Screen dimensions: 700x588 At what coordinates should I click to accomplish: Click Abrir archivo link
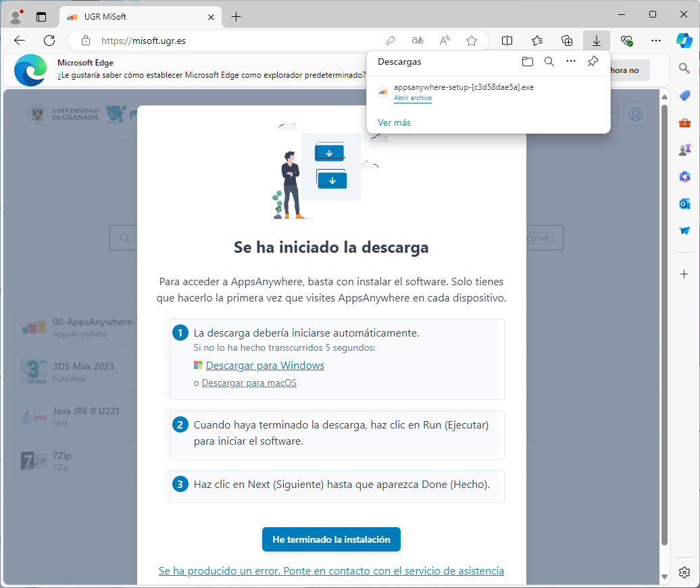coord(412,98)
